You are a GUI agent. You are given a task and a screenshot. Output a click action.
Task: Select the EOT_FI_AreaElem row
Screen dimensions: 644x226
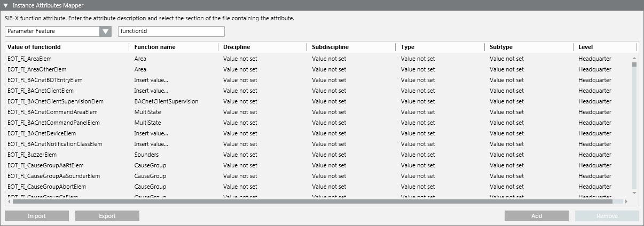(x=30, y=59)
